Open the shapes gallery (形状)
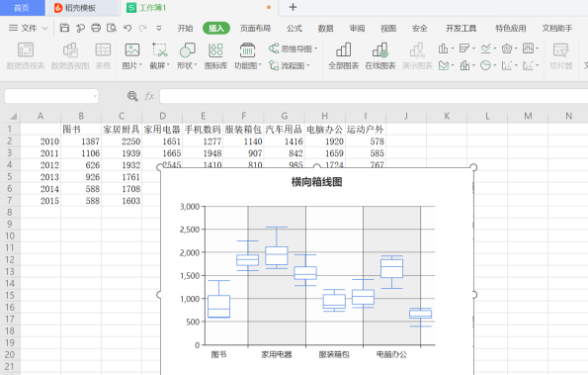This screenshot has width=588, height=375. [187, 56]
